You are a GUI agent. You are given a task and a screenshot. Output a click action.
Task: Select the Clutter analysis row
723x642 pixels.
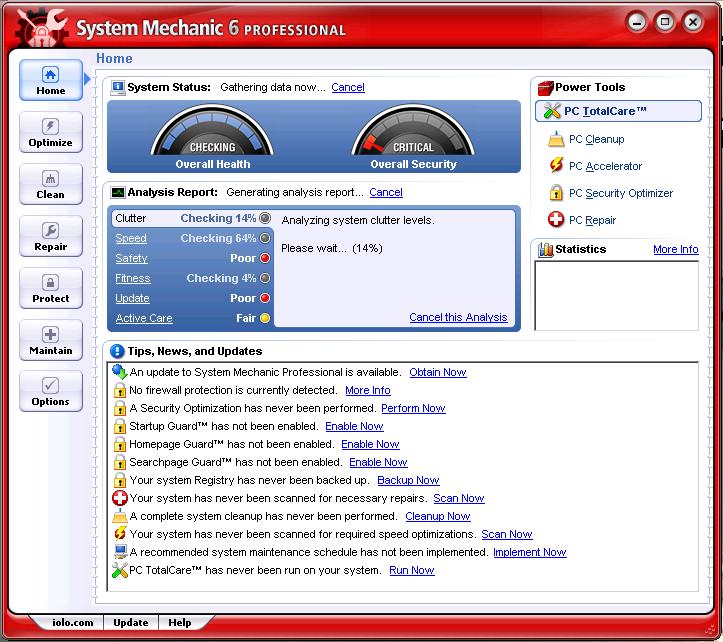(192, 218)
